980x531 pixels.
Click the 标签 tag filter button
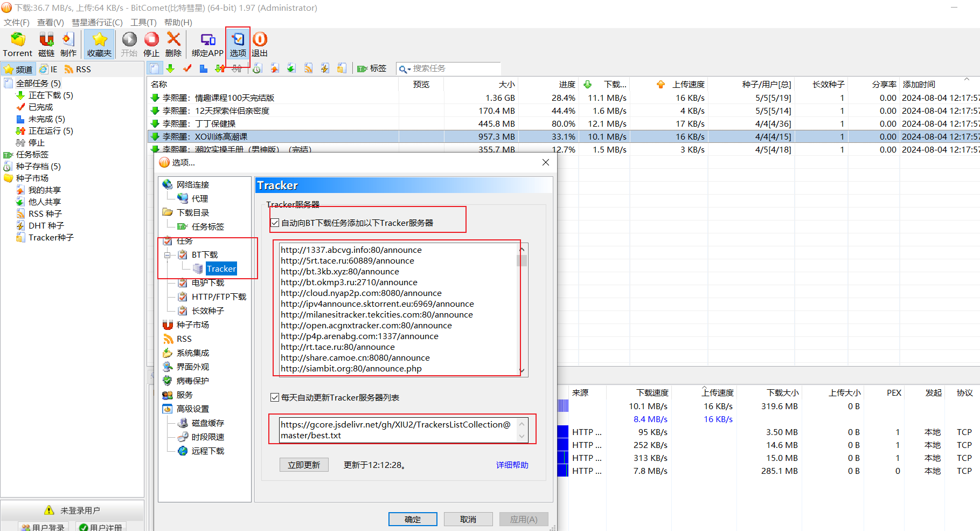[x=372, y=68]
